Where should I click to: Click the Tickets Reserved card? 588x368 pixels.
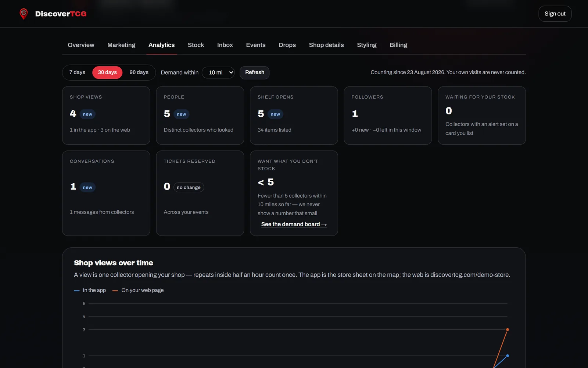(x=200, y=193)
